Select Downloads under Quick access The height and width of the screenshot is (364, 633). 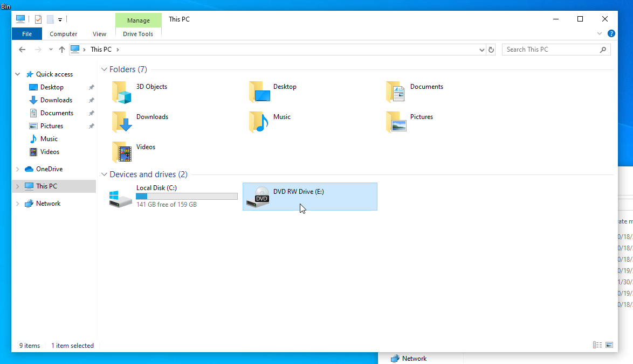pyautogui.click(x=56, y=100)
